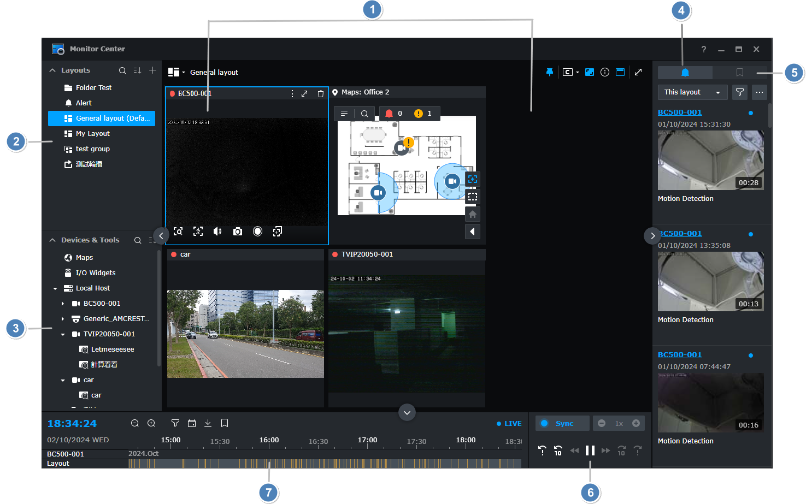Show information panel icon in top toolbar
Screen dimensions: 812x504
pos(605,72)
